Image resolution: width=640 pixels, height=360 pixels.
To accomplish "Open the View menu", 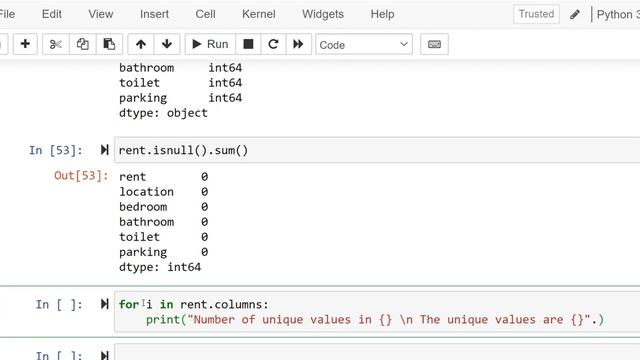I will (101, 14).
